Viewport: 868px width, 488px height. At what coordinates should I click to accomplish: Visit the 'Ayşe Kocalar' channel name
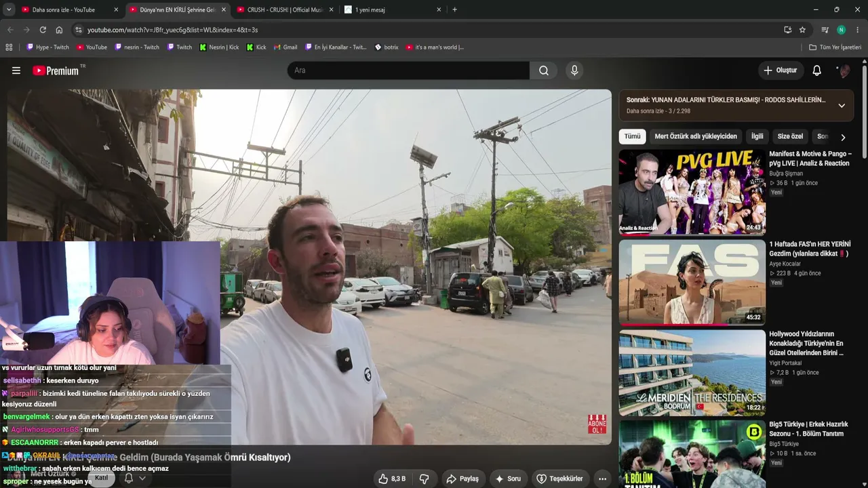point(785,264)
